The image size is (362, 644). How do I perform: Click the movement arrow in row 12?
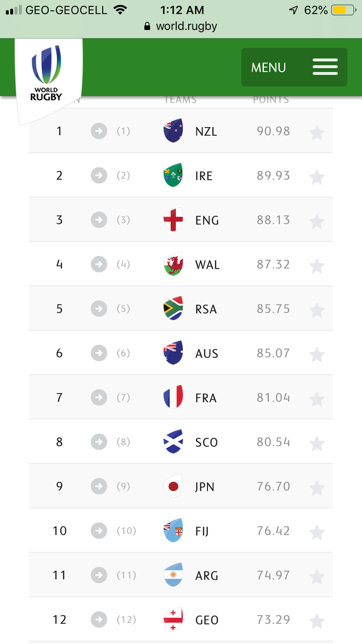99,619
